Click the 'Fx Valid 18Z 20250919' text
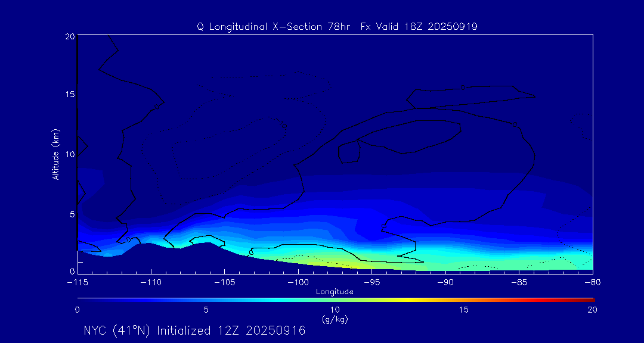The height and width of the screenshot is (343, 644). tap(419, 26)
